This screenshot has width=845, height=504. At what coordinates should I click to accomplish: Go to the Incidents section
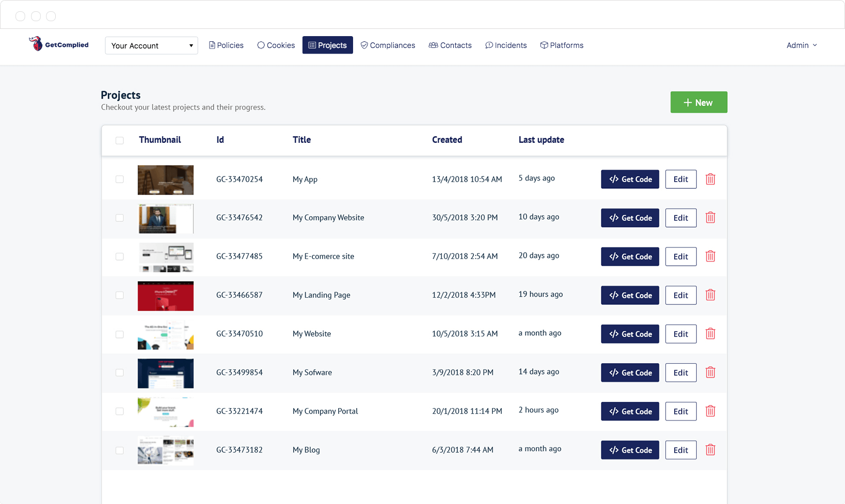point(506,45)
